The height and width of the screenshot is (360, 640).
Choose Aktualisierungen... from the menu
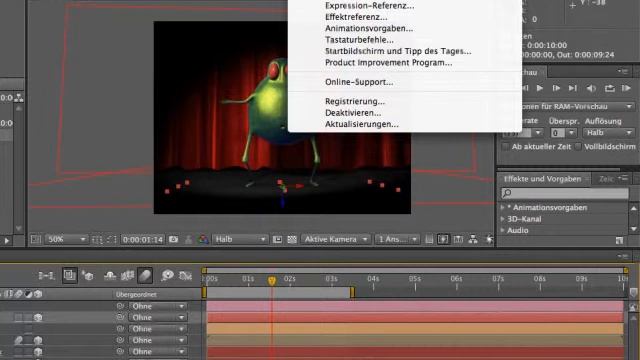pyautogui.click(x=362, y=124)
